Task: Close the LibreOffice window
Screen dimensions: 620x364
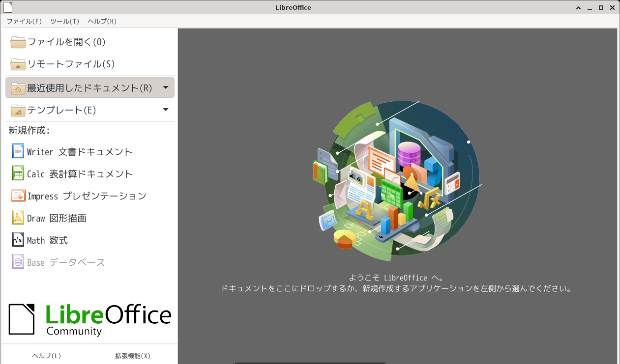Action: [x=612, y=7]
